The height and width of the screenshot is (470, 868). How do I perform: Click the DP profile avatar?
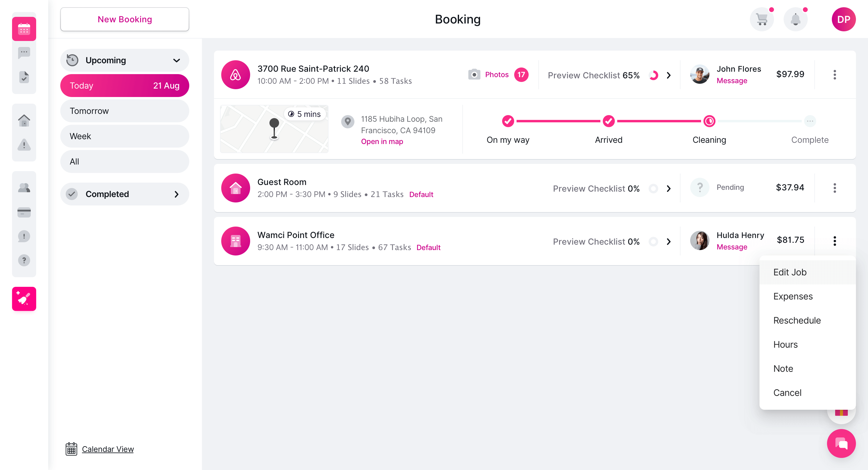843,19
